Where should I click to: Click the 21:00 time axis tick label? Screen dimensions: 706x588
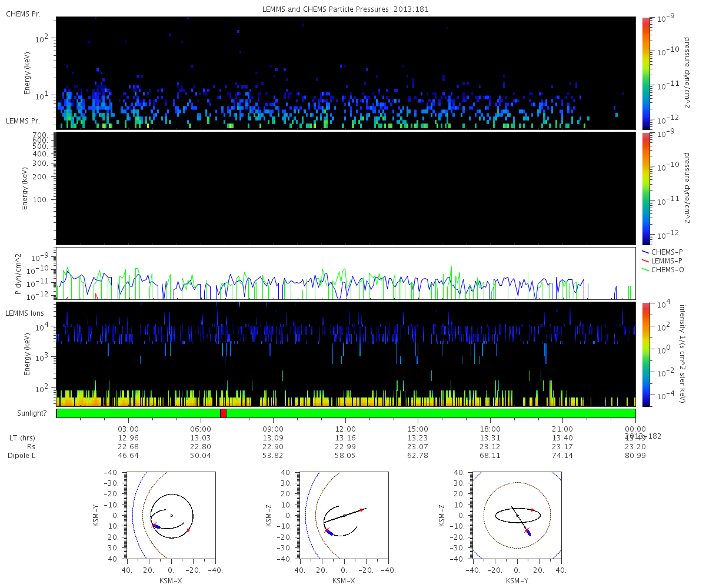[x=562, y=429]
